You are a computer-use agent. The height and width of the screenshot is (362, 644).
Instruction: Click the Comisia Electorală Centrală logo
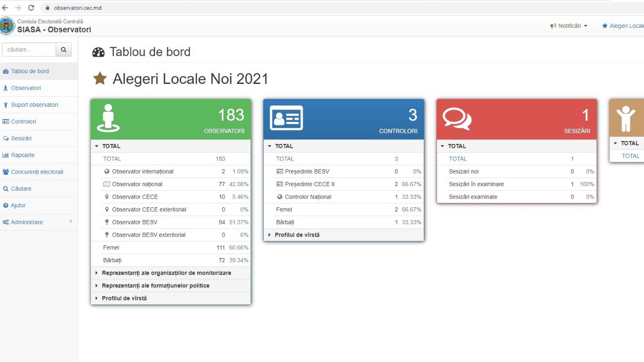point(7,26)
